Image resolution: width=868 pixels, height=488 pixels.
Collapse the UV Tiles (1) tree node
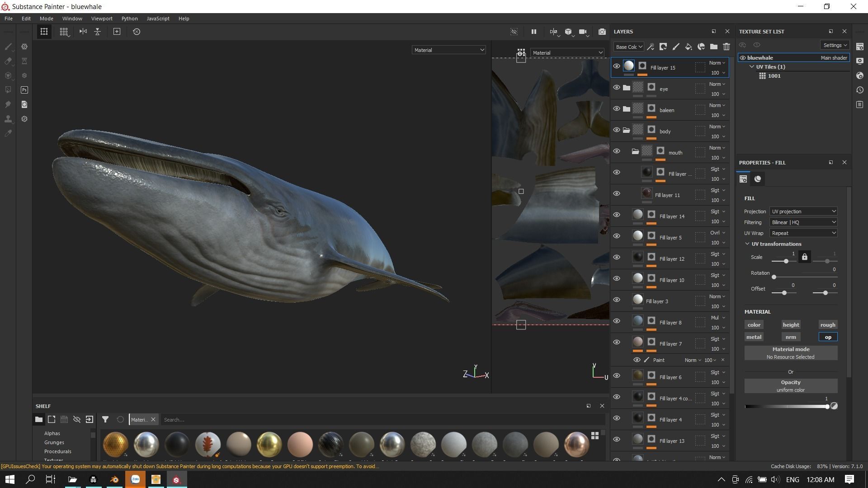pos(752,67)
